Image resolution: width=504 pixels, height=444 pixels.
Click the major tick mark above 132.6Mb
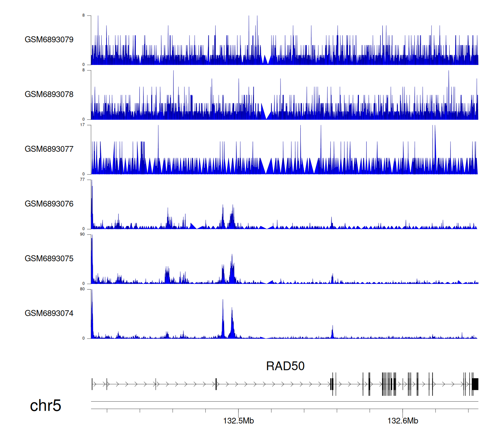[x=403, y=412]
